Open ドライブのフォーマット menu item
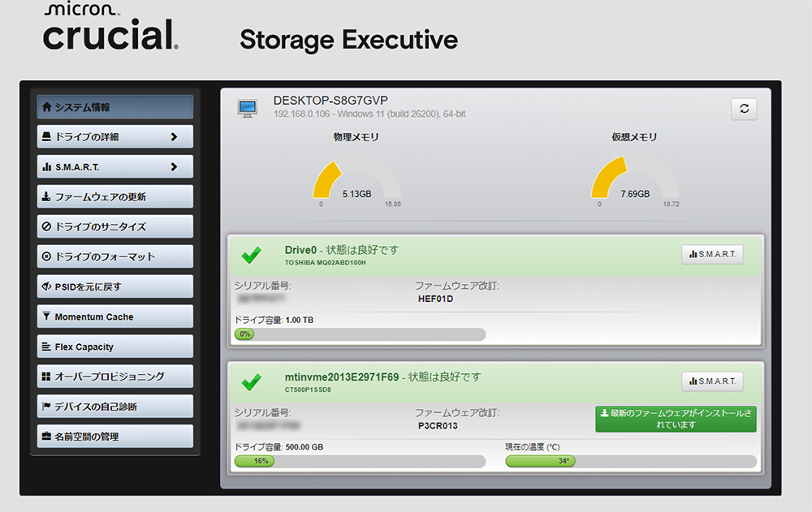The height and width of the screenshot is (512, 812). pyautogui.click(x=114, y=256)
